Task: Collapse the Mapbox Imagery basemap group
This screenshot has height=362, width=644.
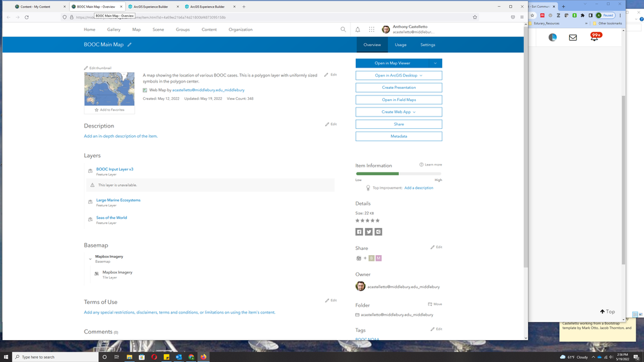Action: [x=90, y=259]
